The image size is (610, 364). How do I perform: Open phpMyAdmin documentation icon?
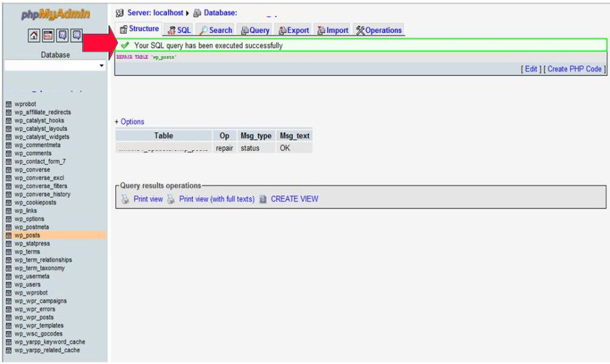63,36
